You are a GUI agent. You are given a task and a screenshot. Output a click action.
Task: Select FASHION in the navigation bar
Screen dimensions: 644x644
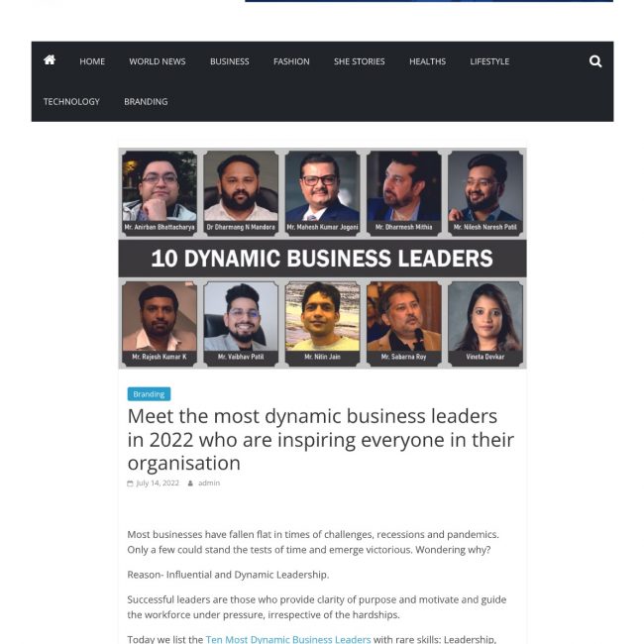[x=291, y=61]
